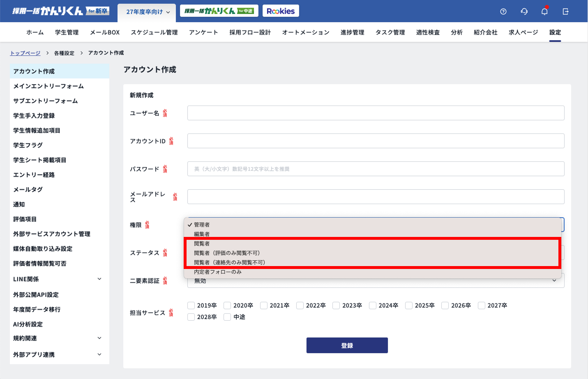Open the 学生管理 menu tab
This screenshot has width=588, height=379.
(67, 32)
